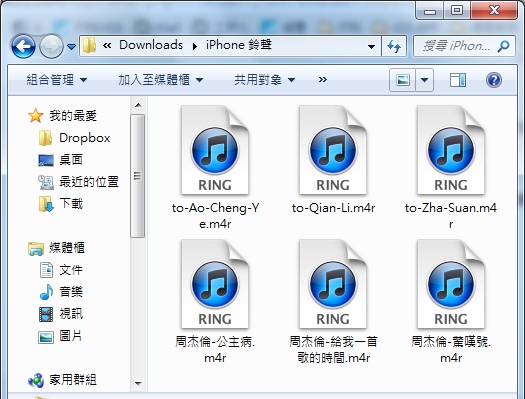This screenshot has width=525, height=399.
Task: Select the to-Qian-Li.m4r ringtone icon
Action: 332,150
